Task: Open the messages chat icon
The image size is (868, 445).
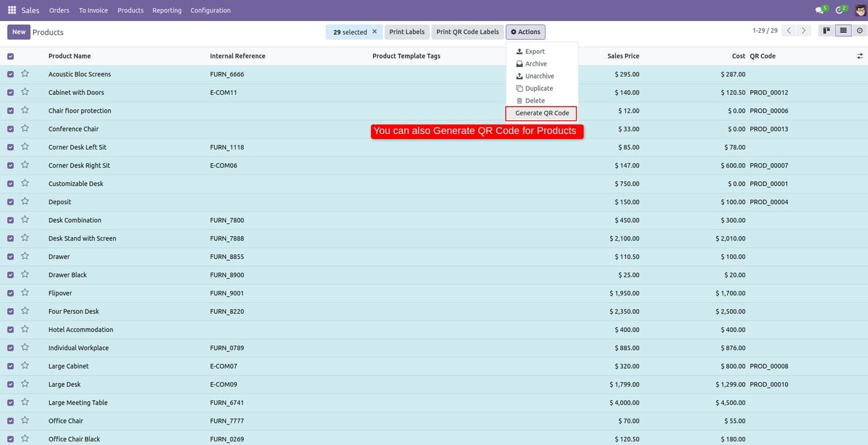Action: click(821, 10)
